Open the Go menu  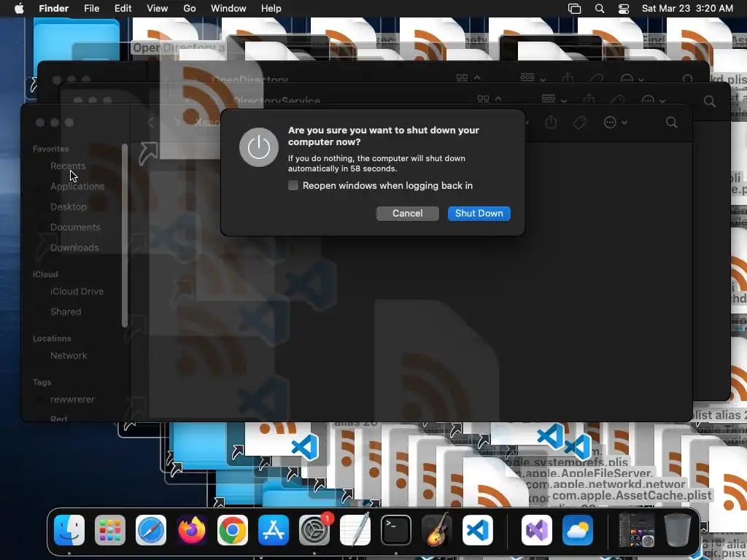coord(190,9)
